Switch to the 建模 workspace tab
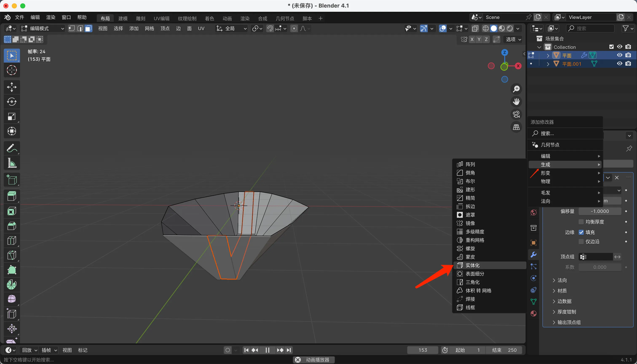637x364 pixels. [123, 18]
